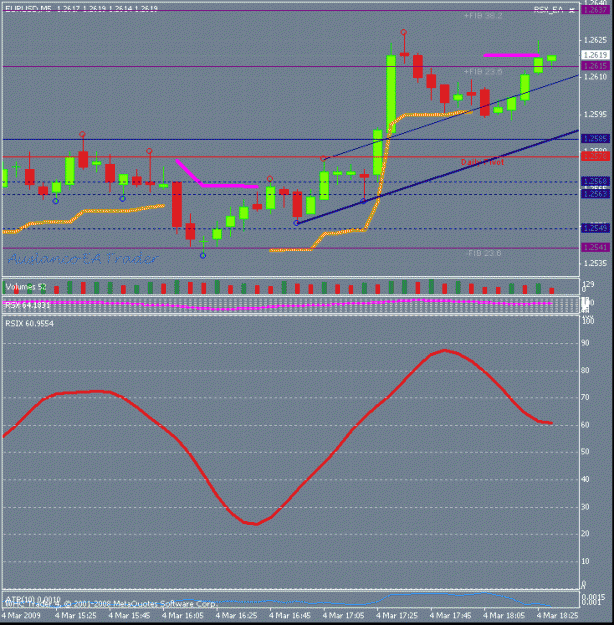
Task: Click the red Daily Pivot label
Action: click(x=482, y=162)
